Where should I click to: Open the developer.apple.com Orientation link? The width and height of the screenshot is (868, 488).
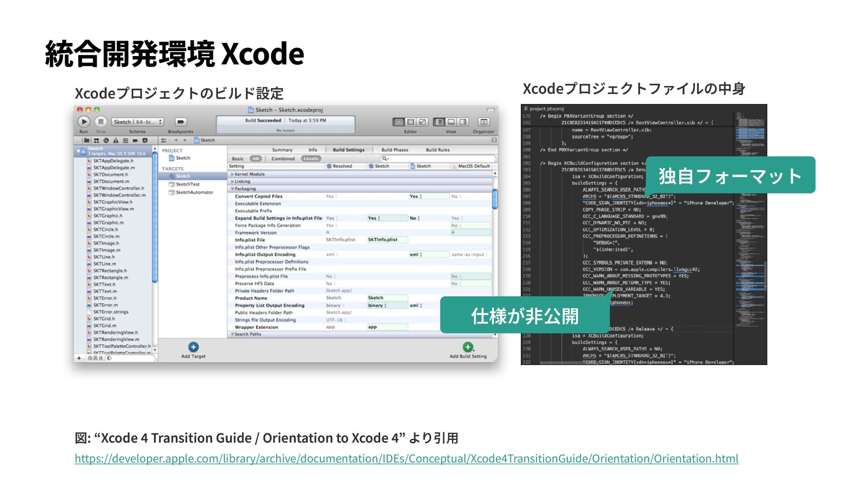click(406, 459)
